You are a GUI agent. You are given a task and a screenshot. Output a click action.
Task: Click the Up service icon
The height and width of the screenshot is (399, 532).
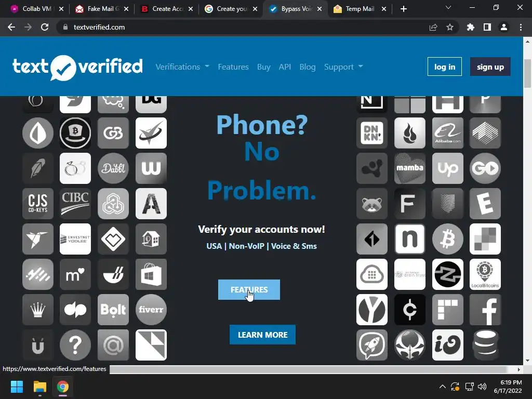(x=448, y=168)
